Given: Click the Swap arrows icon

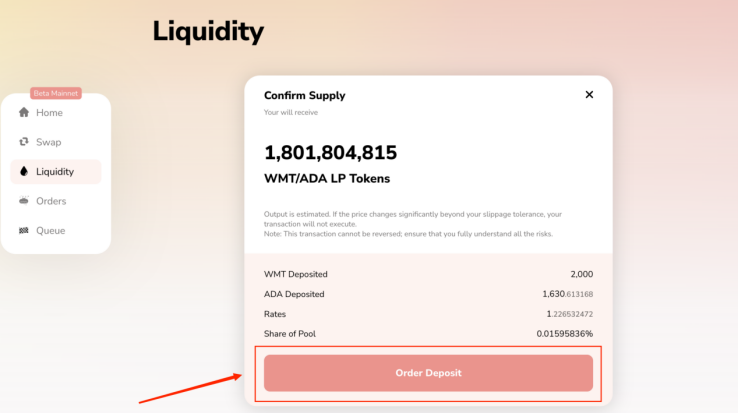Looking at the screenshot, I should [x=24, y=142].
